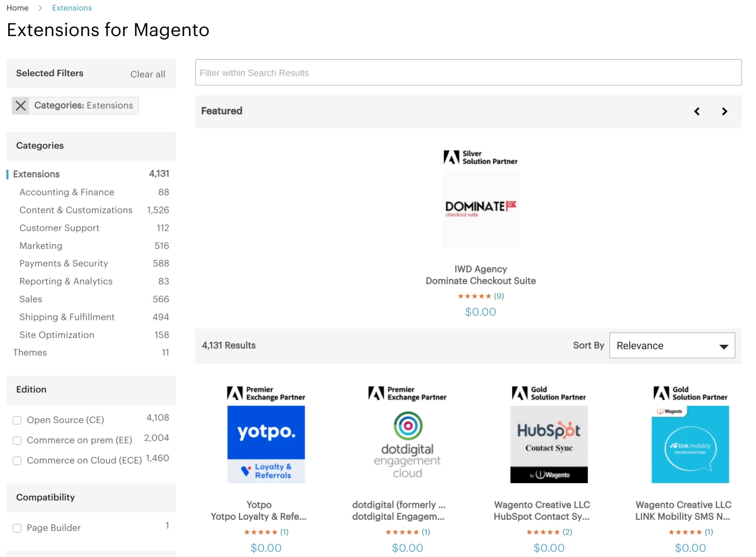Select the LINK Mobility SMS logo tile
This screenshot has width=756, height=557.
click(x=690, y=444)
